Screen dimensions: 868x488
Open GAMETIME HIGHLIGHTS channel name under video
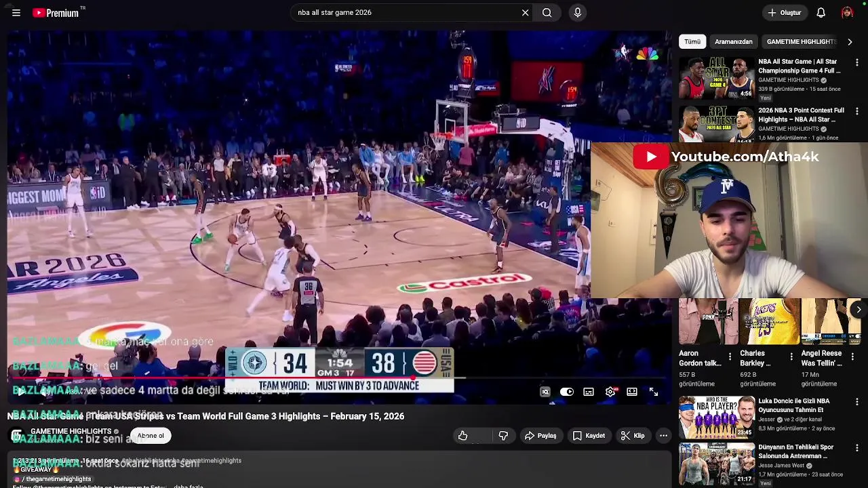(71, 431)
